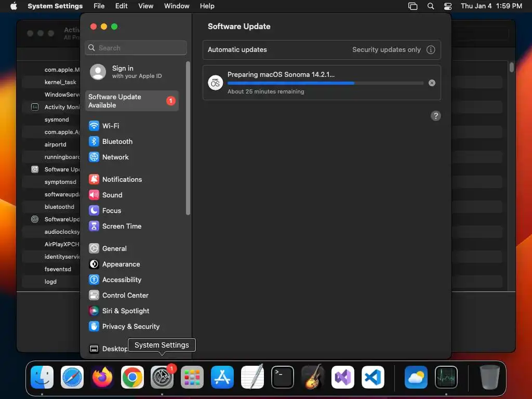This screenshot has width=532, height=399.
Task: Open App Store from the Dock
Action: tap(222, 377)
